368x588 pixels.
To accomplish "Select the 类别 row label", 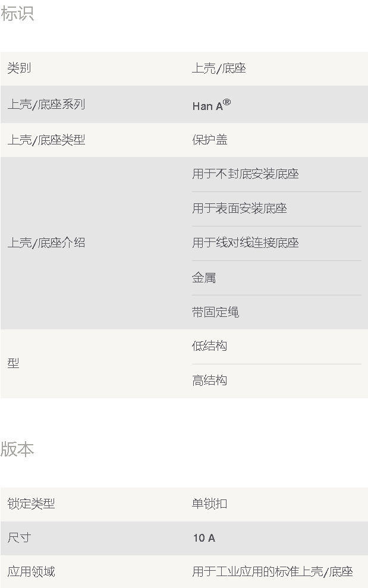I will point(19,68).
